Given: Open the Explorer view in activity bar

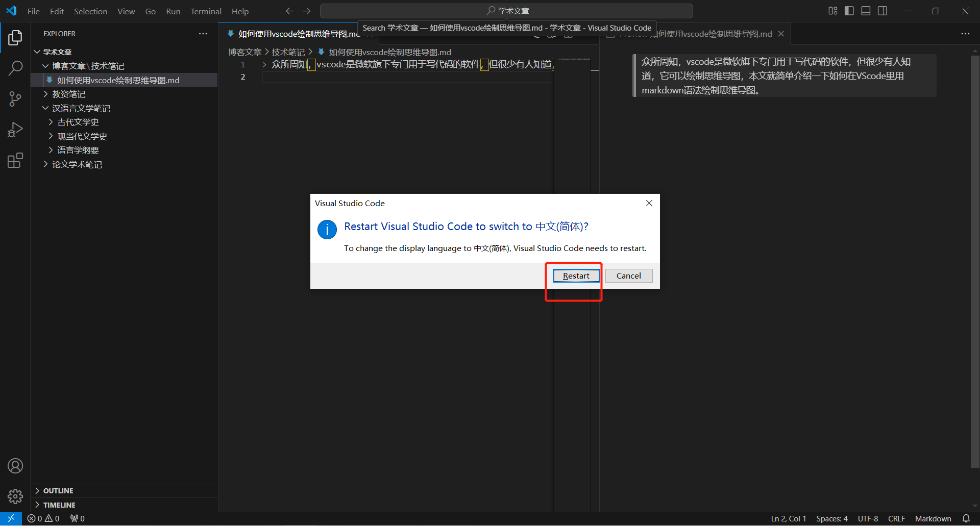Looking at the screenshot, I should [15, 38].
